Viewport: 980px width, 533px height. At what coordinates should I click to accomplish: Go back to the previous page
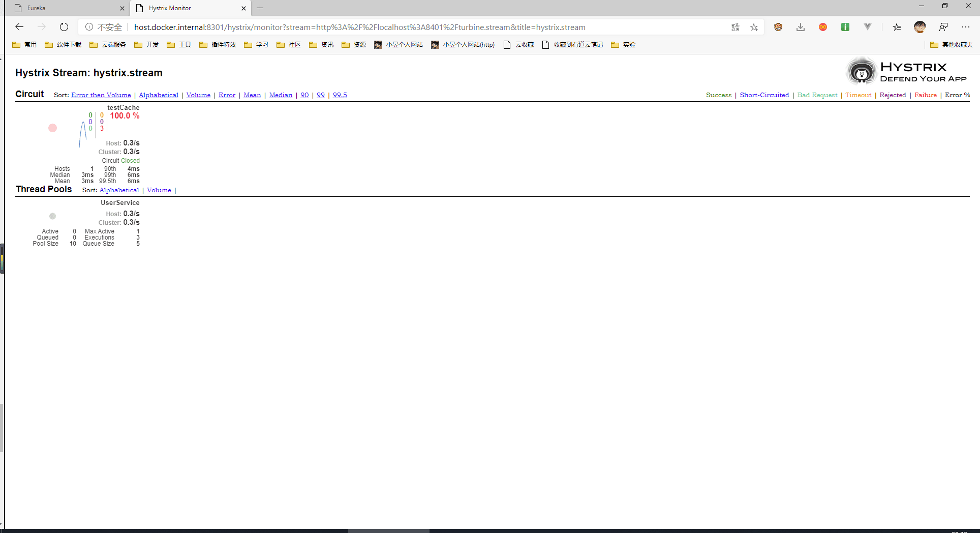click(x=19, y=27)
